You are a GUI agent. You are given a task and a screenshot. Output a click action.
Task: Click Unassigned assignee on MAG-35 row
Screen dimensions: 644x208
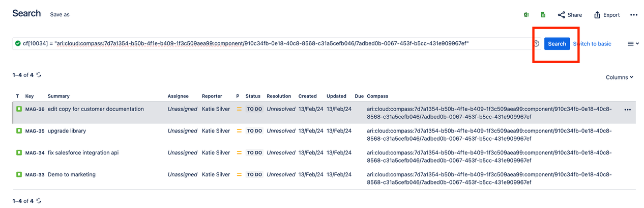183,131
